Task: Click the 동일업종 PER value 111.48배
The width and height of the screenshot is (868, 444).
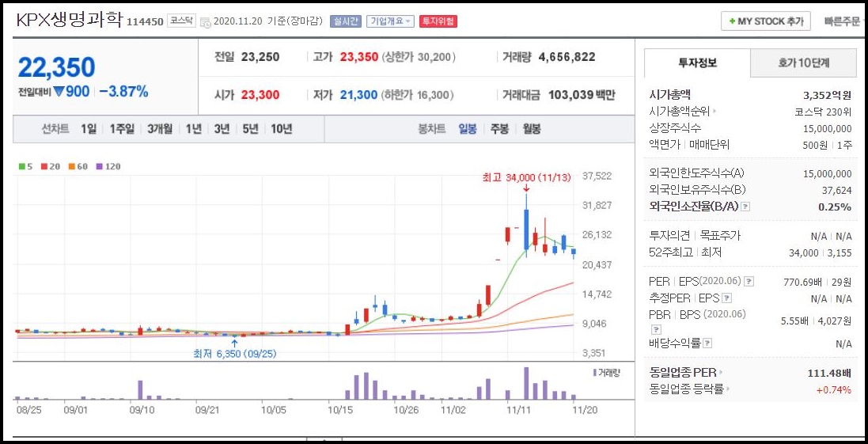Action: pyautogui.click(x=829, y=373)
